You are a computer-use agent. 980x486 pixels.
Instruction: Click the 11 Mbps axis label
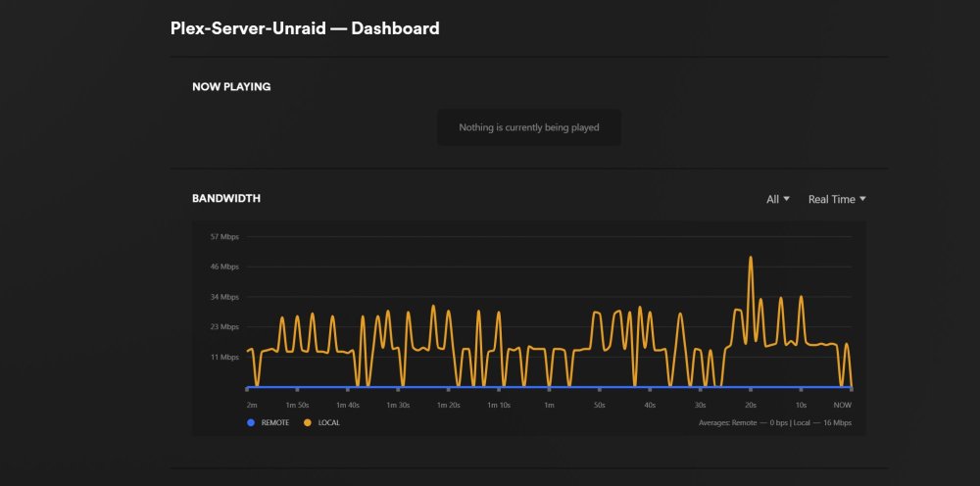pos(225,358)
